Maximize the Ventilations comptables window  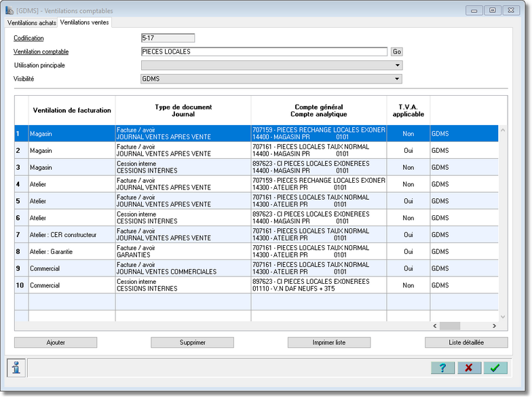coord(493,11)
